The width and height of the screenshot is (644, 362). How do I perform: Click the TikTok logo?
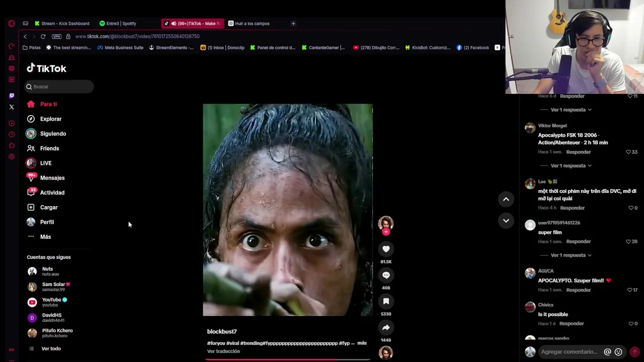pos(46,68)
